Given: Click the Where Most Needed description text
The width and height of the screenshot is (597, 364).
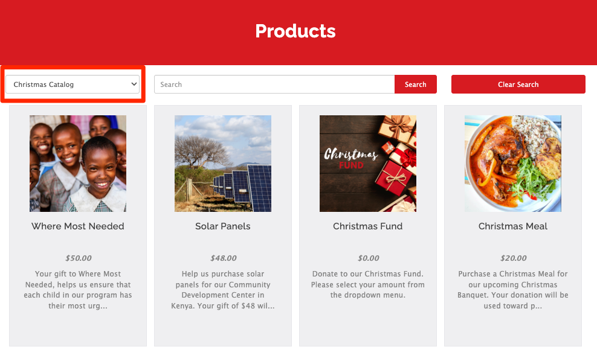Looking at the screenshot, I should pyautogui.click(x=78, y=290).
